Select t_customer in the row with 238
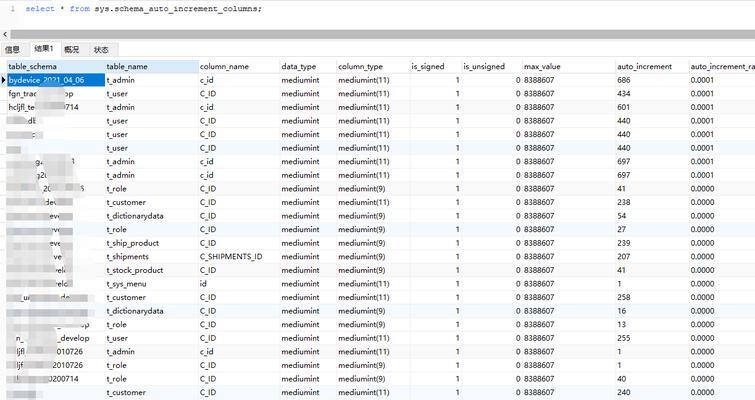 (126, 202)
